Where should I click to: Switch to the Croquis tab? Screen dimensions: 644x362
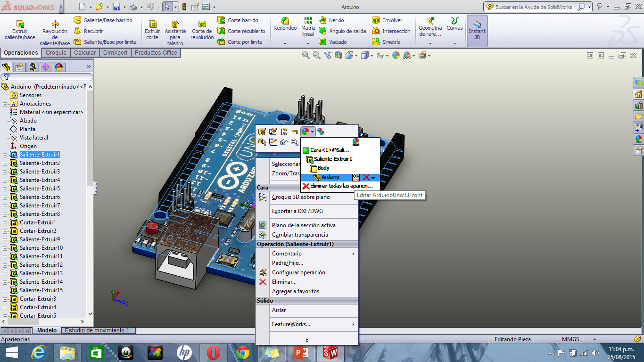tap(56, 53)
